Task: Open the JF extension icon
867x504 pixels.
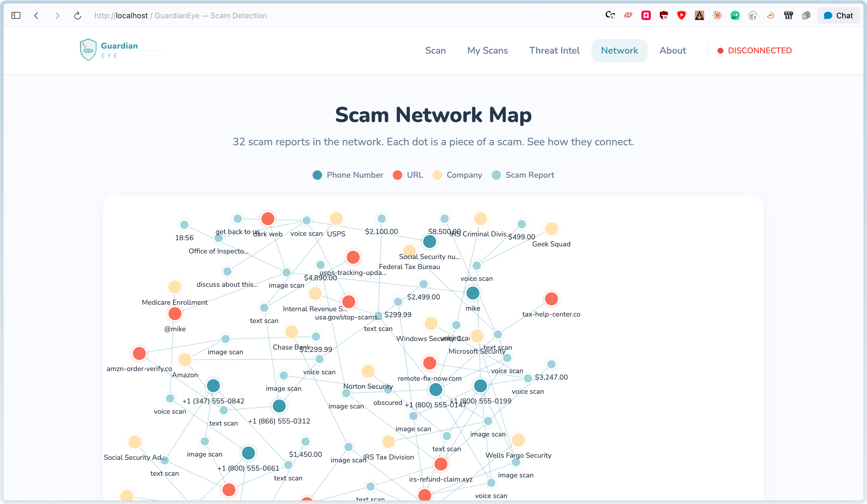Action: (628, 15)
